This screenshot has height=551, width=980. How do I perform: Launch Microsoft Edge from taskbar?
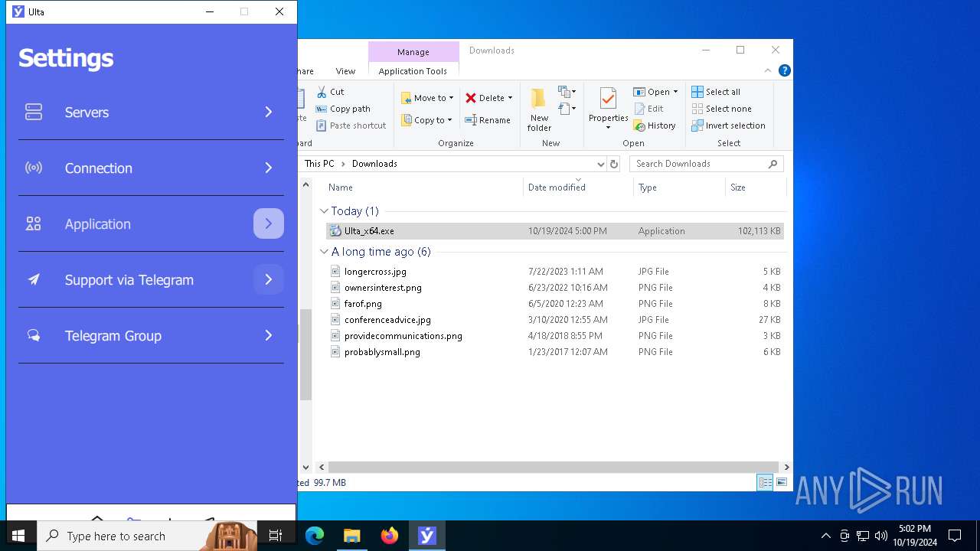(x=315, y=536)
